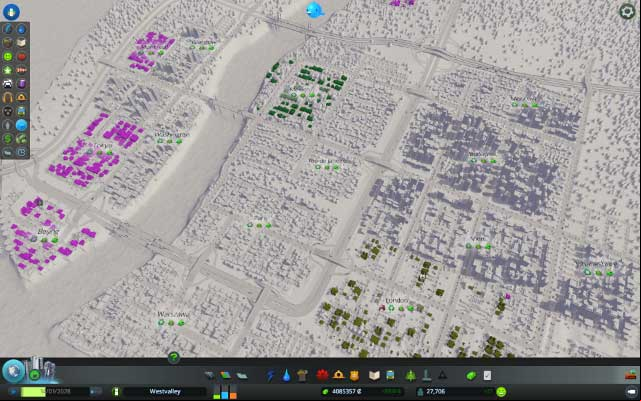Screen dimensions: 641x401
Task: Open the Economy money panel
Action: pyautogui.click(x=471, y=375)
